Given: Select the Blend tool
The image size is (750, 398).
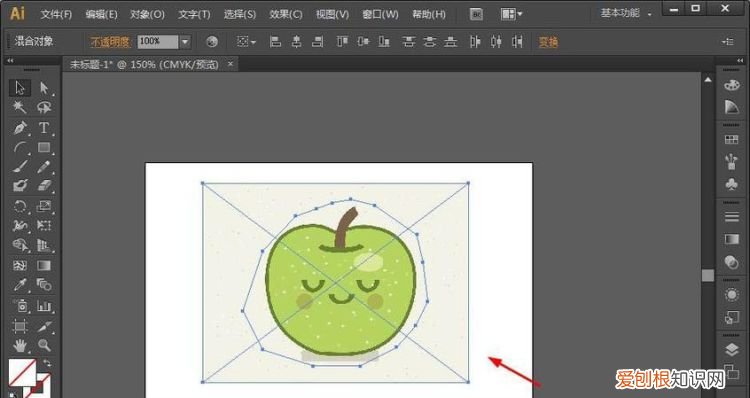Looking at the screenshot, I should [x=44, y=285].
